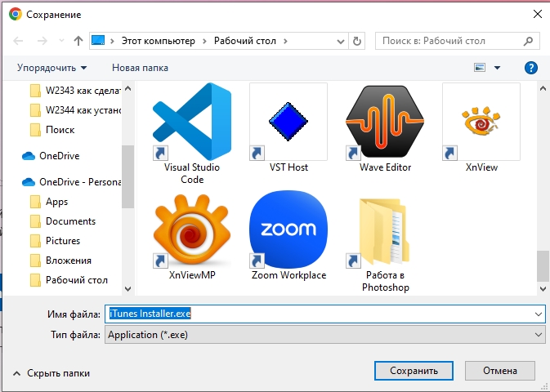Click the magnifier icon in search box
The height and width of the screenshot is (392, 550).
528,41
